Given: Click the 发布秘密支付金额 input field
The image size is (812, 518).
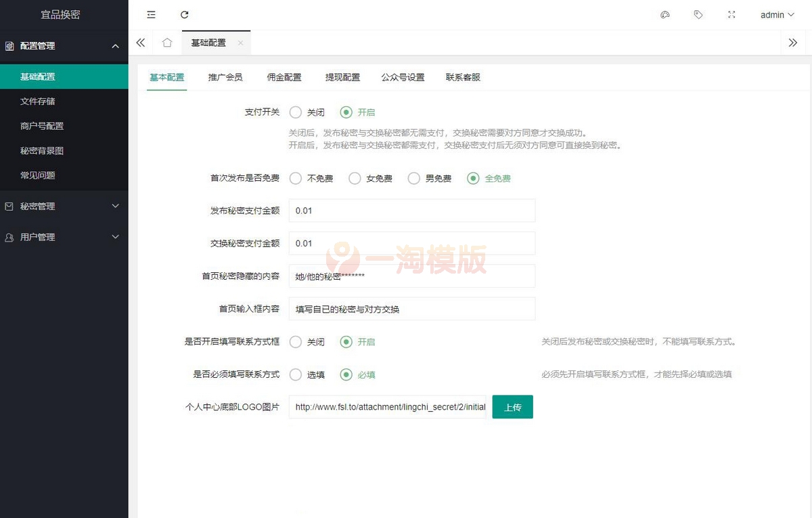Looking at the screenshot, I should (411, 211).
